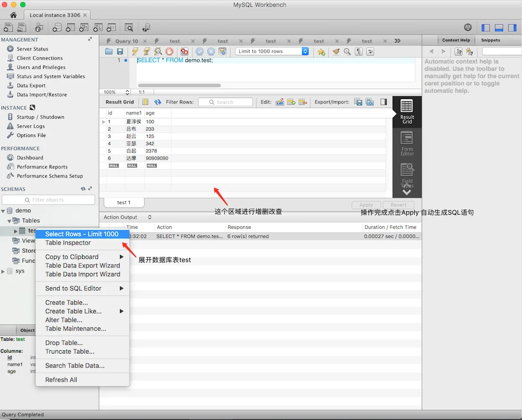This screenshot has width=522, height=420.
Task: Expand the sys schema
Action: [x=3, y=271]
